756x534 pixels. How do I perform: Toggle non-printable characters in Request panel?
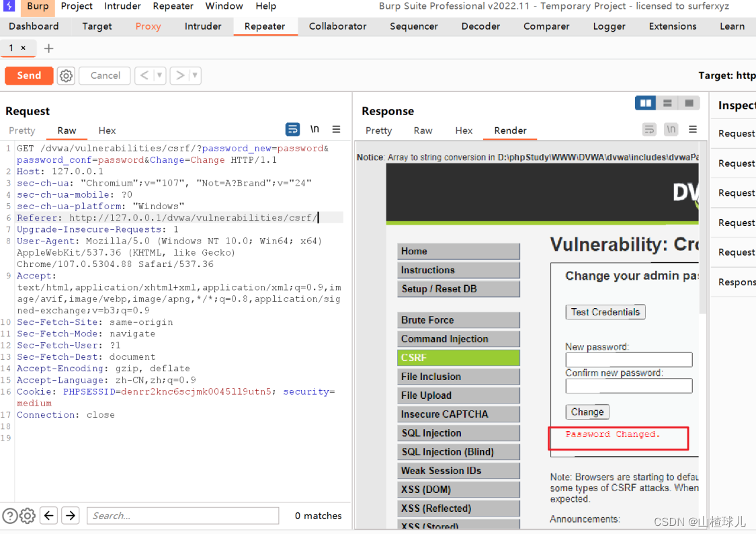pyautogui.click(x=315, y=129)
